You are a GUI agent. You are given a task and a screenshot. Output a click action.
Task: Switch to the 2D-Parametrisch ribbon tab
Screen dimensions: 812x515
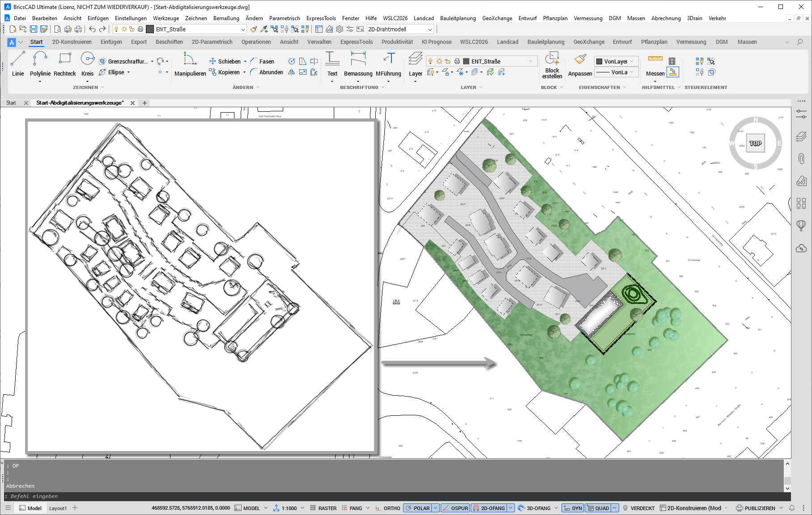tap(212, 42)
